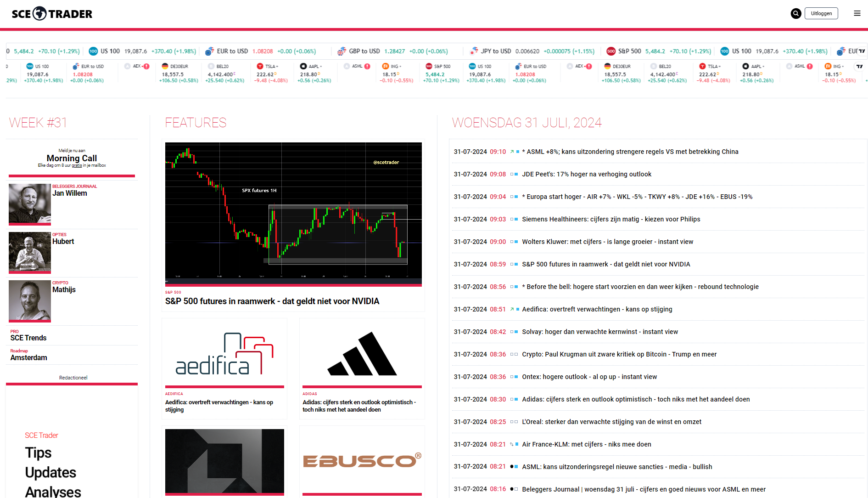This screenshot has width=868, height=498.
Task: Select Hubert's Opties portrait
Action: [30, 252]
